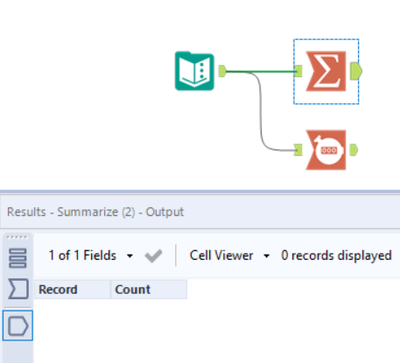Click the Input Data tool output anchor

coord(222,71)
